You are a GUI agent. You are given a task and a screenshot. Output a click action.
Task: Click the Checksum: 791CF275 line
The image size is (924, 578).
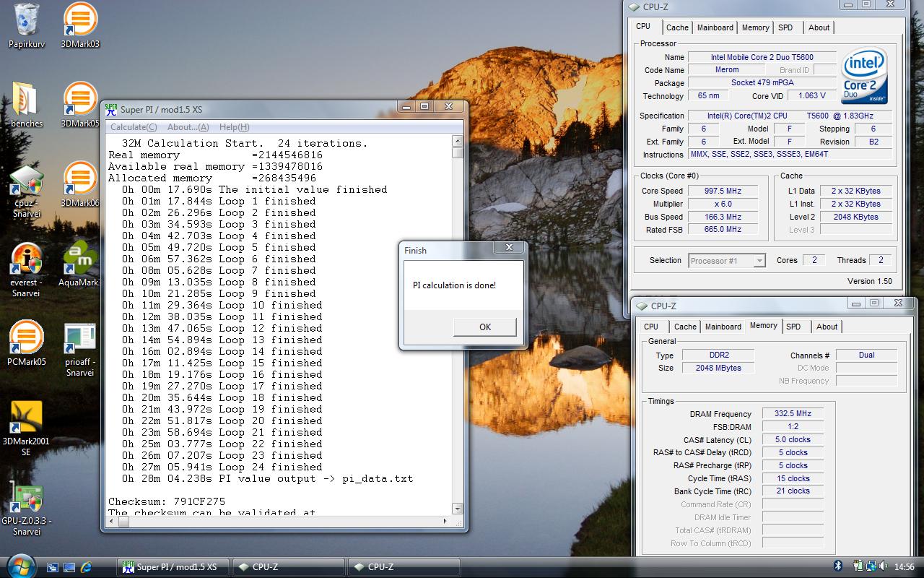pos(167,501)
